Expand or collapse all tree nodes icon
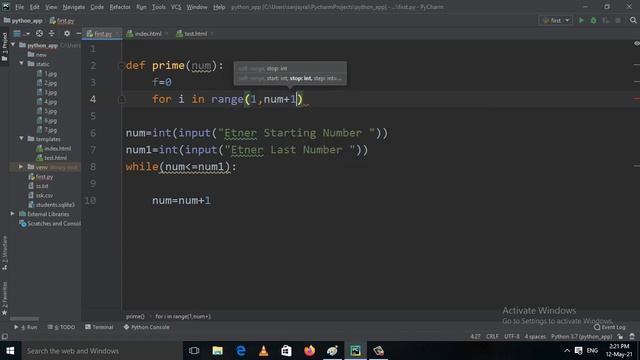 coord(52,33)
